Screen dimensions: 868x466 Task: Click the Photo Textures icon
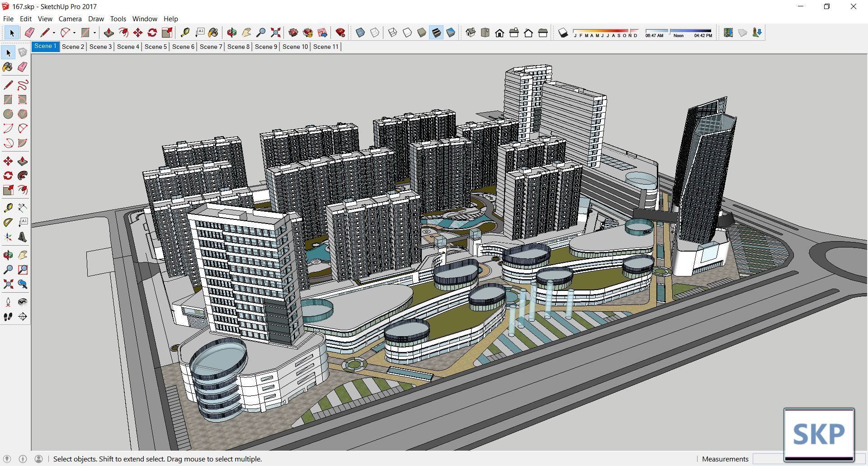point(757,33)
